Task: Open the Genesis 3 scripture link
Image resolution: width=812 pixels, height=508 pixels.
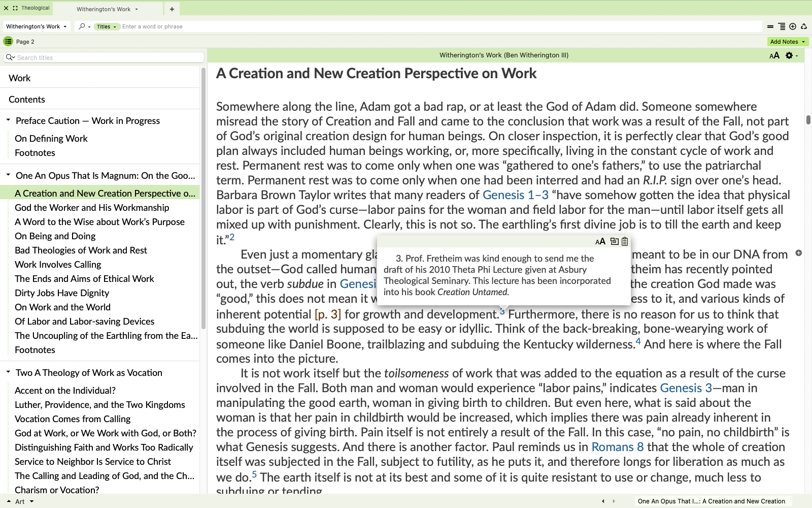Action: click(686, 388)
